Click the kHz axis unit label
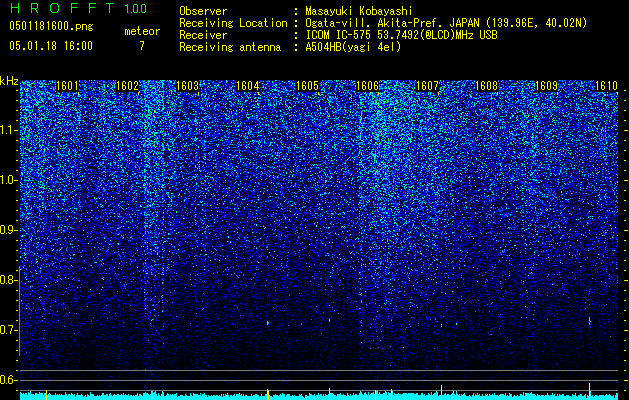The height and width of the screenshot is (400, 629). click(x=9, y=81)
